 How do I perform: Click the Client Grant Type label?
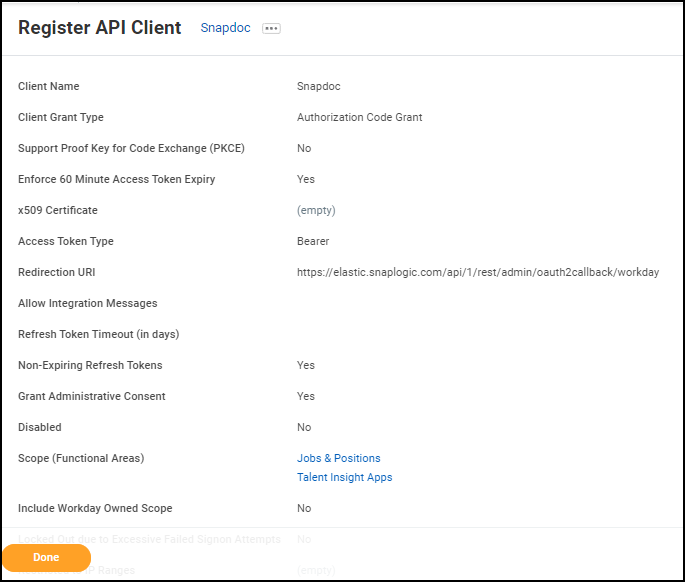pyautogui.click(x=61, y=117)
